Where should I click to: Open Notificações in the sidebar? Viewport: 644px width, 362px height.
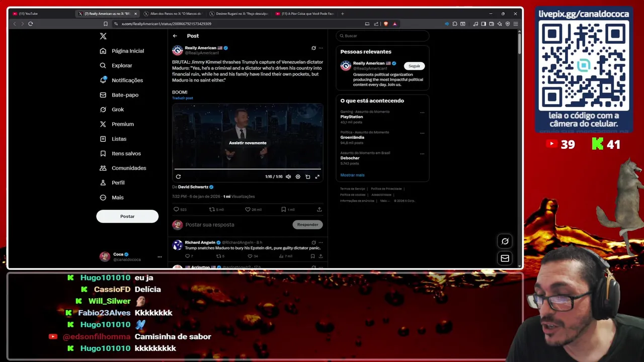point(121,80)
